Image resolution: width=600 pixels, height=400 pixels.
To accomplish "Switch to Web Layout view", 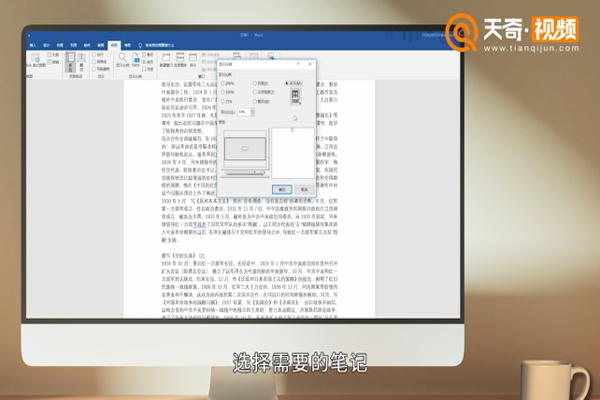I will pyautogui.click(x=35, y=60).
